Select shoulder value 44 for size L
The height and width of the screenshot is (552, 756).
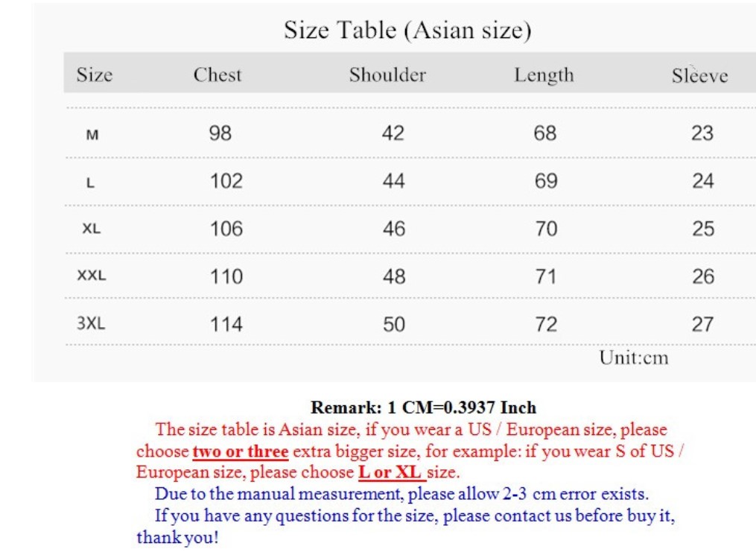393,181
